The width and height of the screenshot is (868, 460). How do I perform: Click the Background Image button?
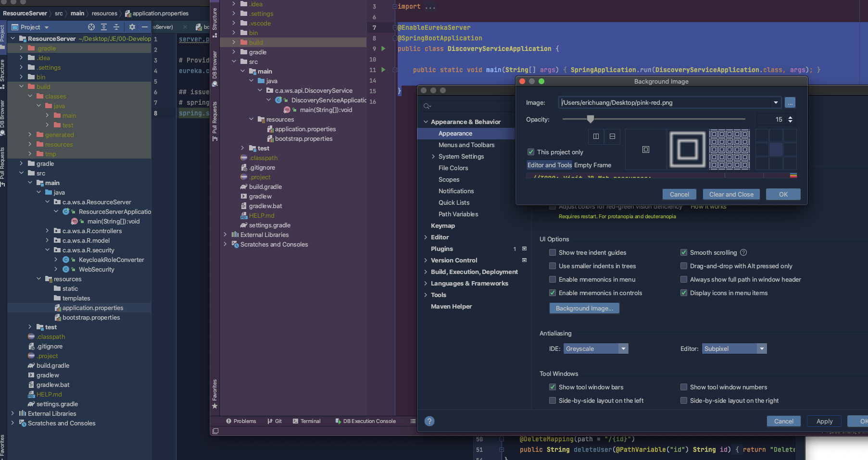tap(584, 308)
